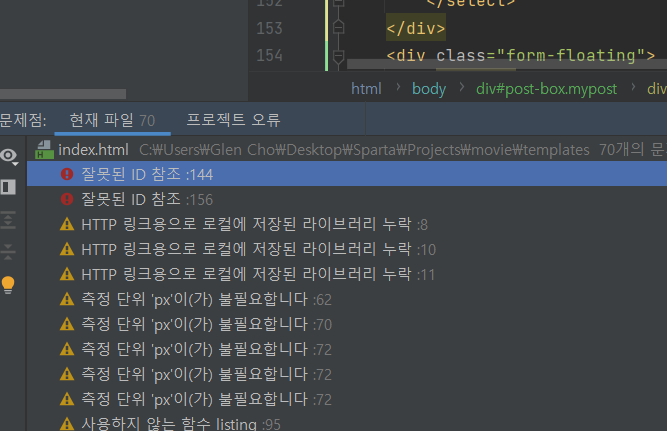This screenshot has width=667, height=431.
Task: Click the html breadcrumb
Action: pos(366,89)
